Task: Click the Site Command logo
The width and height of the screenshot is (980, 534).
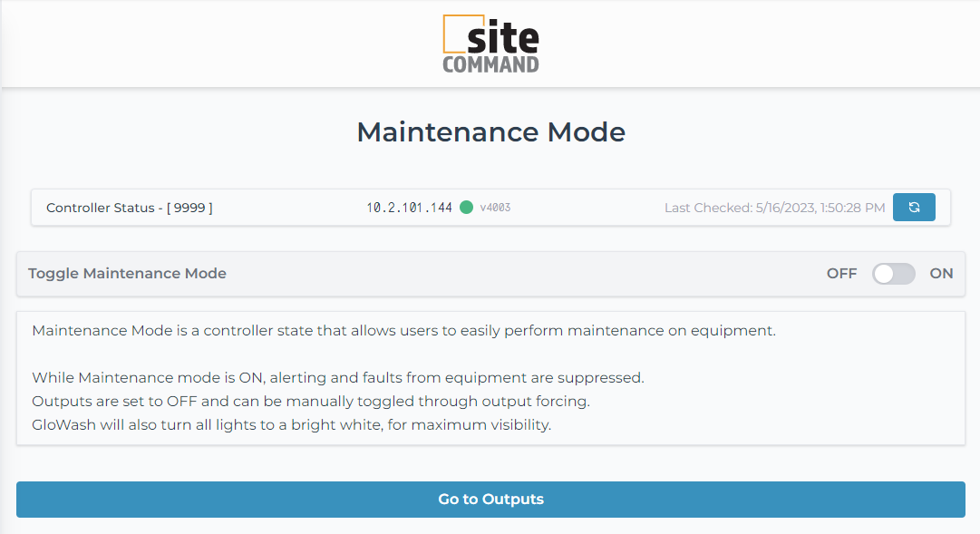Action: (x=490, y=44)
